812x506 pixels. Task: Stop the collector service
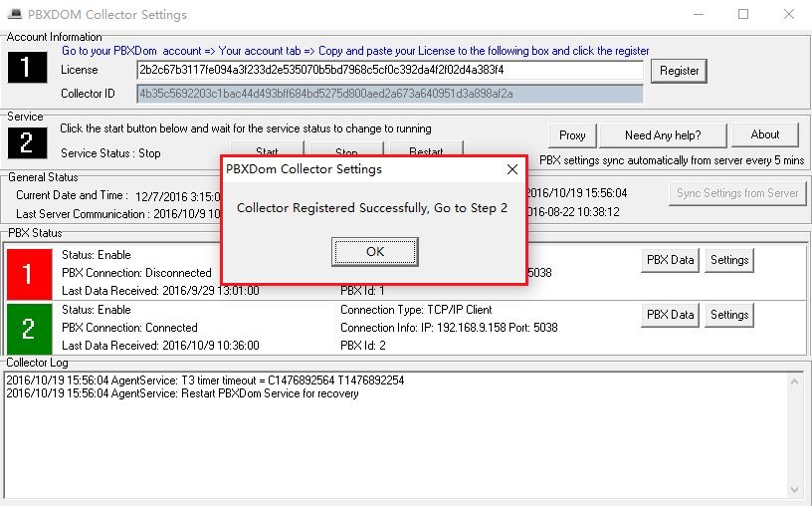coord(346,148)
